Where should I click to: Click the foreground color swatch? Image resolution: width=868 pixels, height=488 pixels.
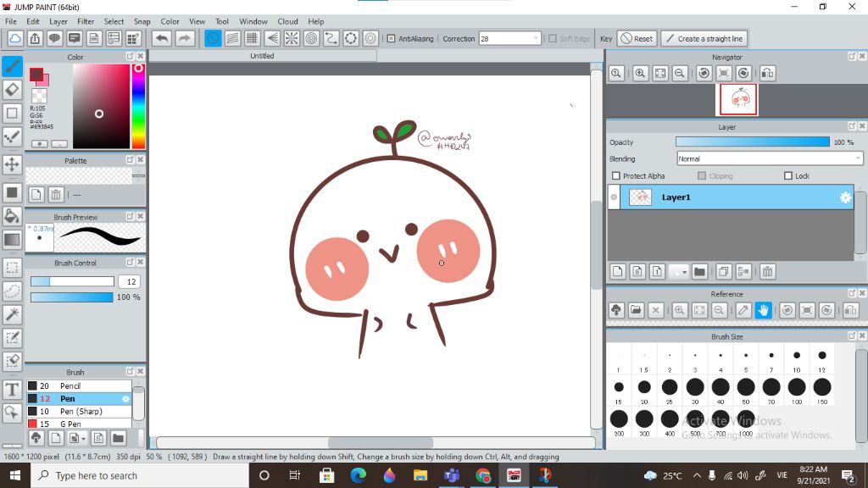[x=36, y=75]
